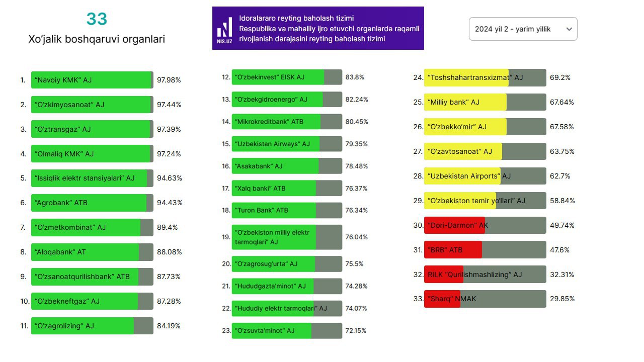
Task: Open the 2024 yil half-year dropdown
Action: click(x=522, y=29)
